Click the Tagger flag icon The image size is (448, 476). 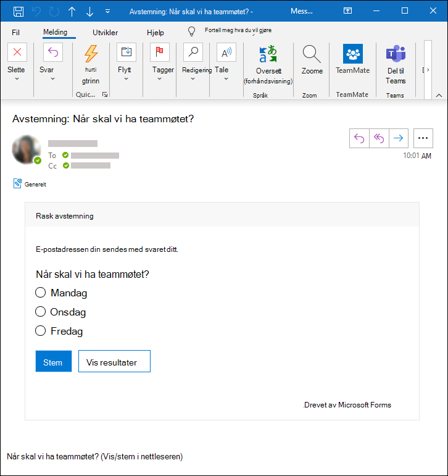(x=160, y=52)
